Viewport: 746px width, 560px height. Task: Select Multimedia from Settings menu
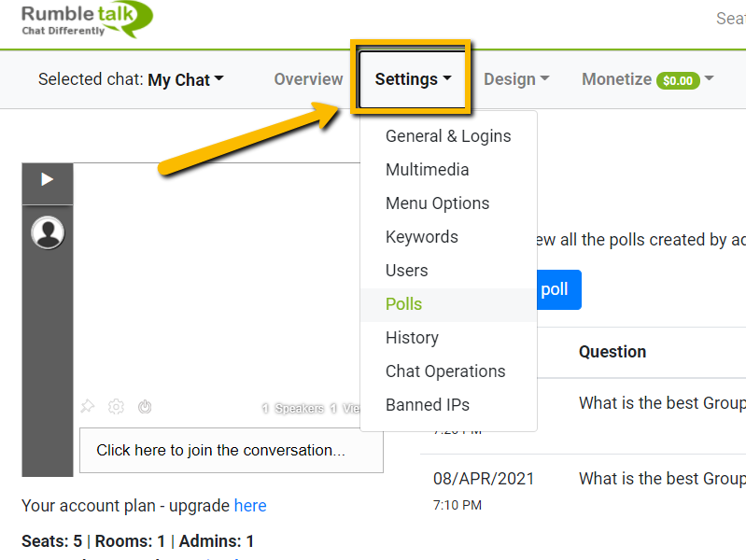427,170
